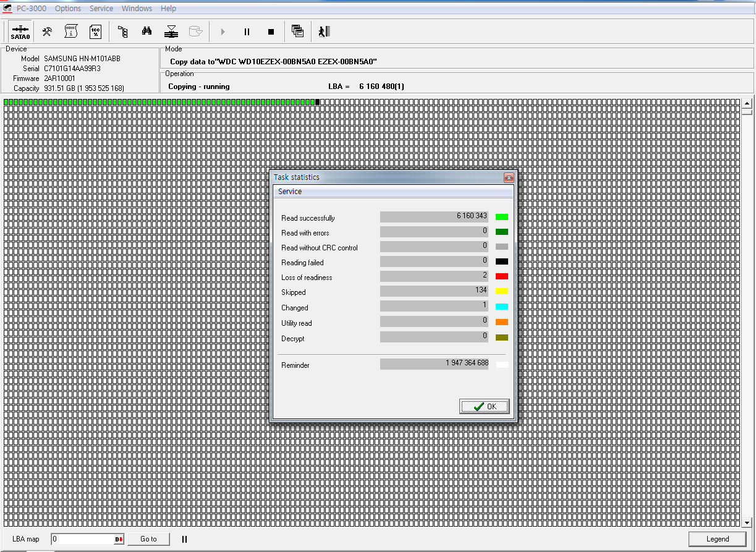The image size is (756, 552).
Task: Close the Task statistics dialog
Action: tap(509, 178)
